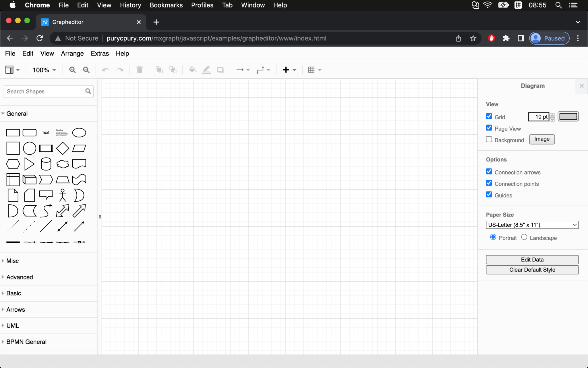
Task: Click the Shadow toggle icon
Action: [220, 70]
